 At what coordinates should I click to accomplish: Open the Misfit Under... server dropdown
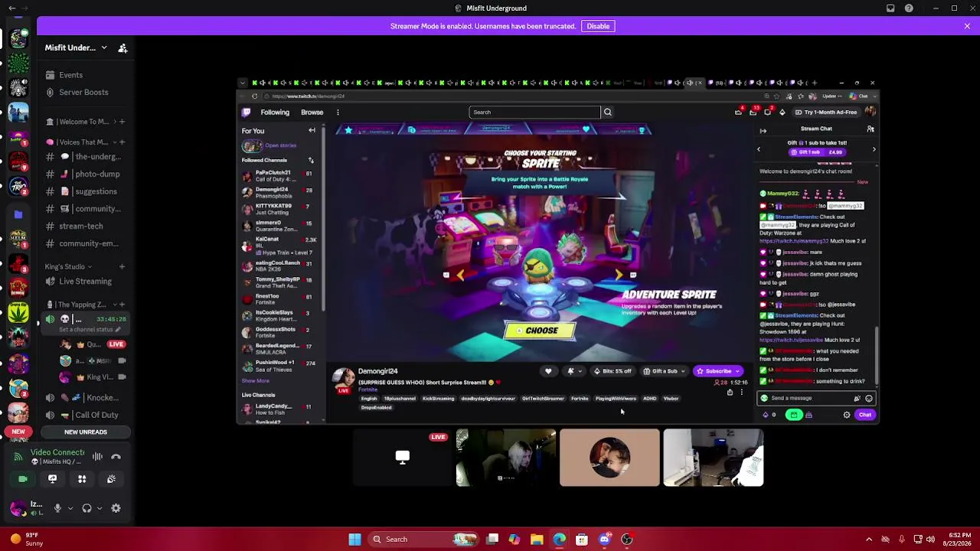click(76, 48)
